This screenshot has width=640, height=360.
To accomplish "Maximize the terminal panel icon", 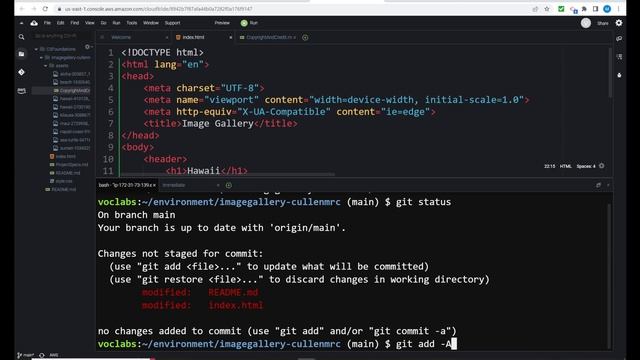I will click(598, 185).
